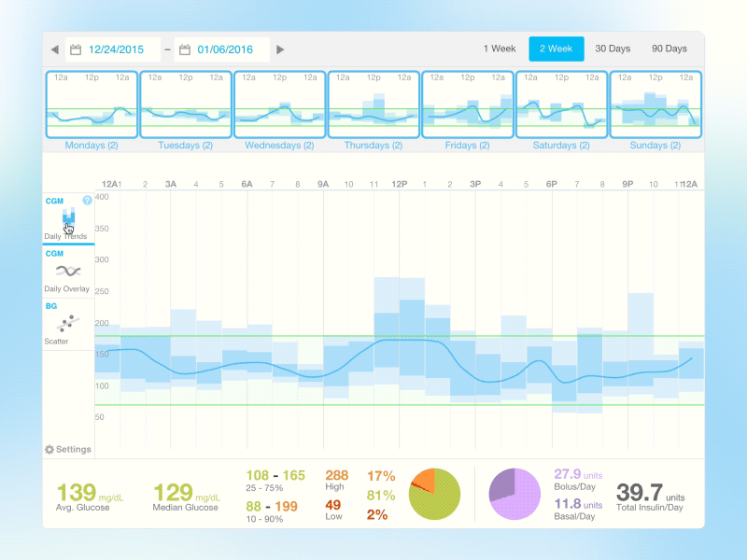Open end date calendar icon
747x560 pixels.
pyautogui.click(x=185, y=49)
